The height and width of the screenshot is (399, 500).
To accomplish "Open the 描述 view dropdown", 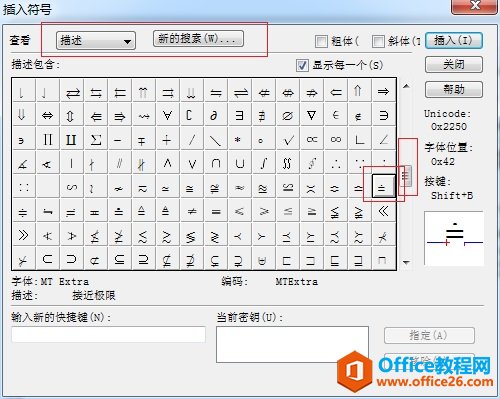I will tap(96, 41).
